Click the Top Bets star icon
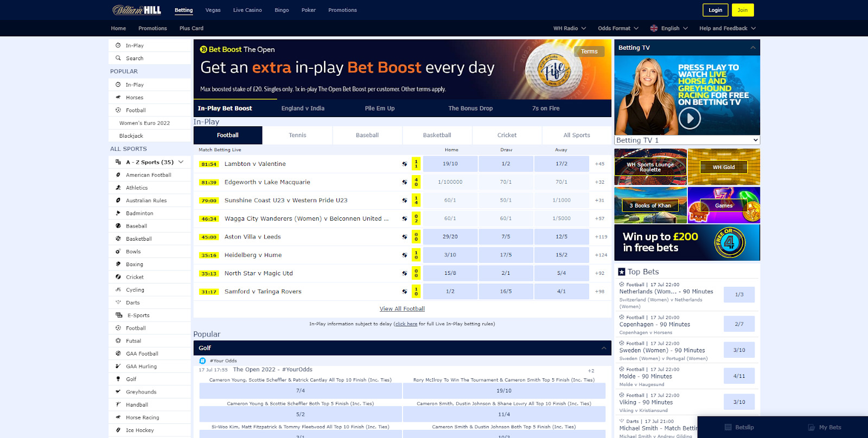This screenshot has height=438, width=868. [x=622, y=272]
